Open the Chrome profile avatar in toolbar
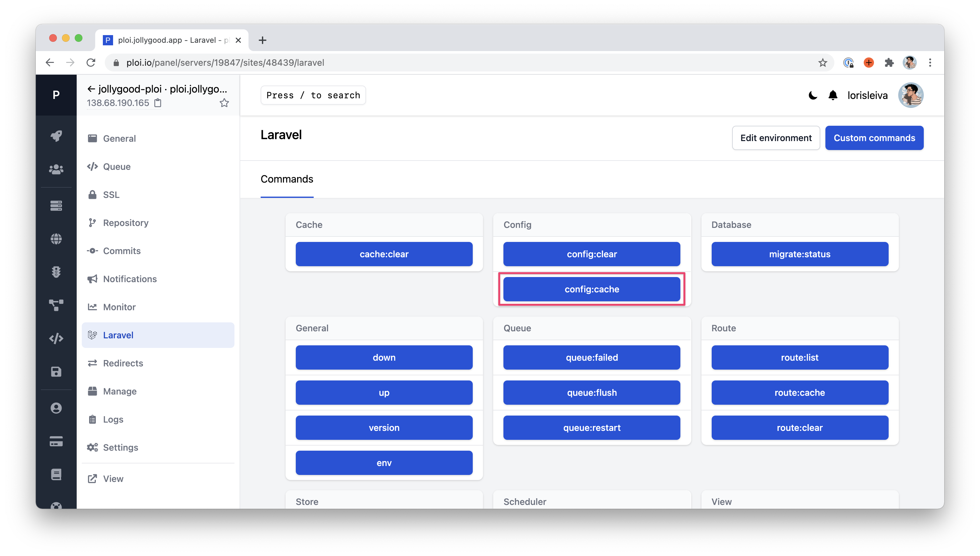Image resolution: width=980 pixels, height=556 pixels. pos(909,63)
